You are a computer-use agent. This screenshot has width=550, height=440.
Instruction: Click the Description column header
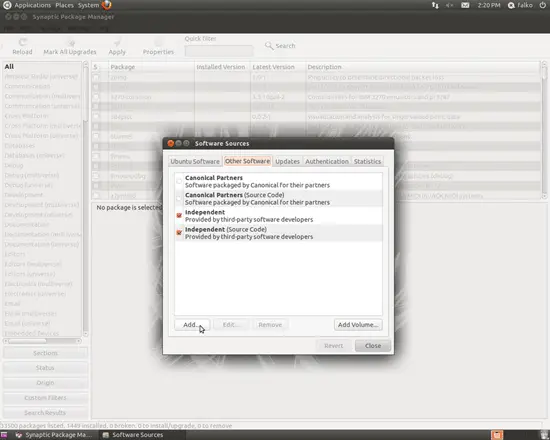tap(423, 67)
